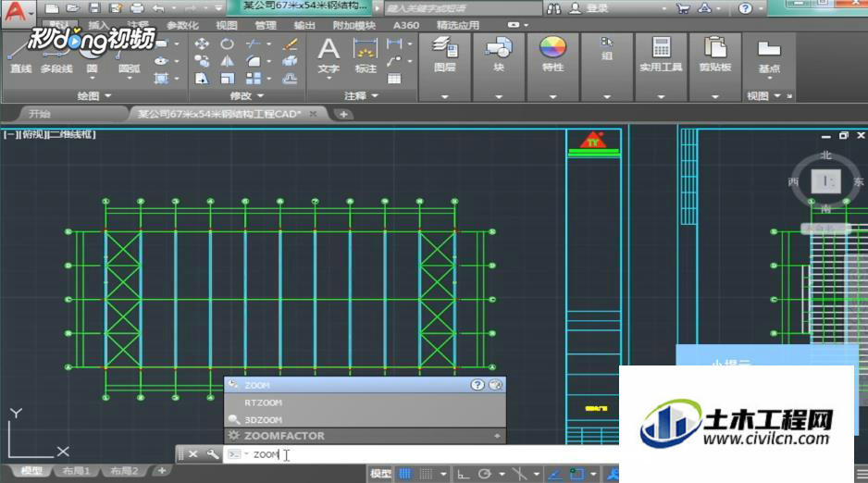Expand the 修改 modify panel dropdown

pyautogui.click(x=260, y=95)
